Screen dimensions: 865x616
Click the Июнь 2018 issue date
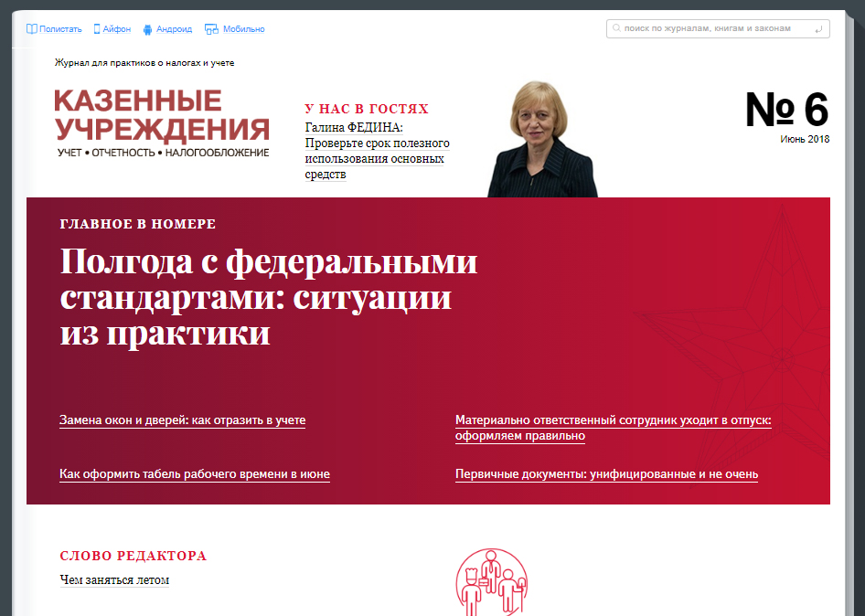click(805, 139)
